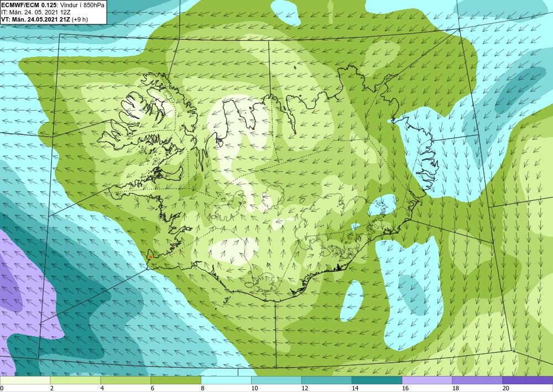Select the 4–6 green legend swatch

click(x=126, y=380)
